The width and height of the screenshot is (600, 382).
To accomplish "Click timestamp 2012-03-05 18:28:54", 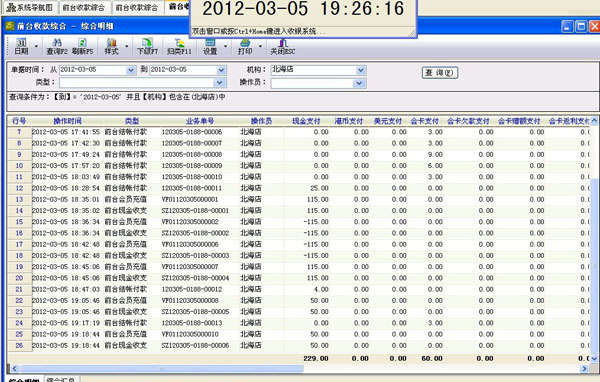I will pos(66,188).
